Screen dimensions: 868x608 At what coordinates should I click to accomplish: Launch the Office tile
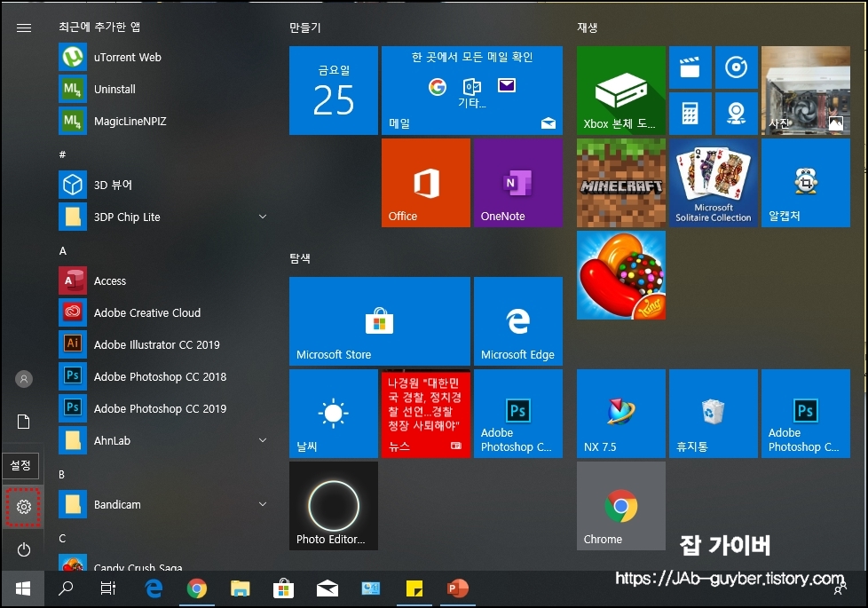point(426,183)
